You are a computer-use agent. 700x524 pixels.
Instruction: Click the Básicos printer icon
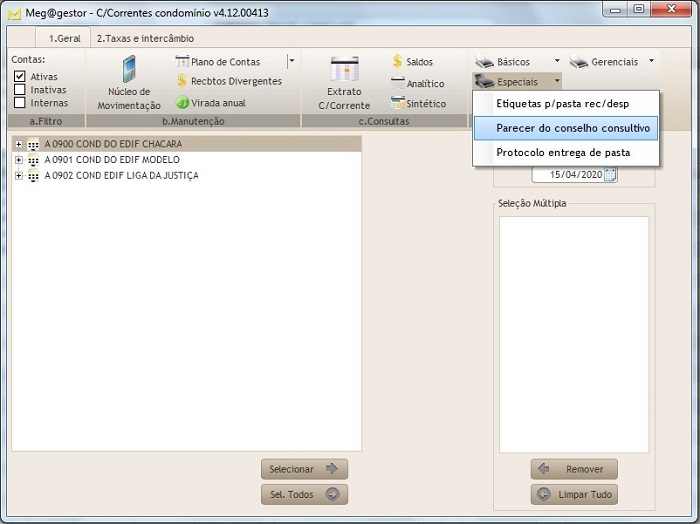[x=484, y=62]
